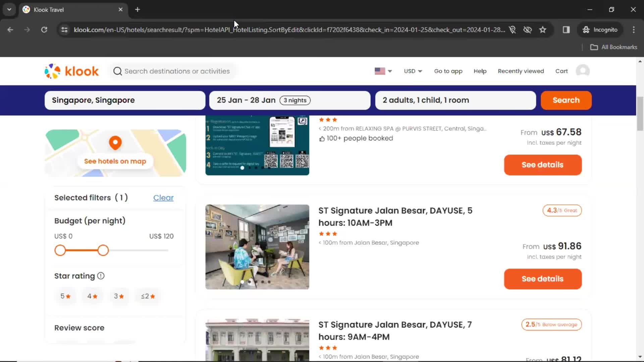This screenshot has width=644, height=362.
Task: Open a new tab with the plus icon
Action: (x=138, y=10)
